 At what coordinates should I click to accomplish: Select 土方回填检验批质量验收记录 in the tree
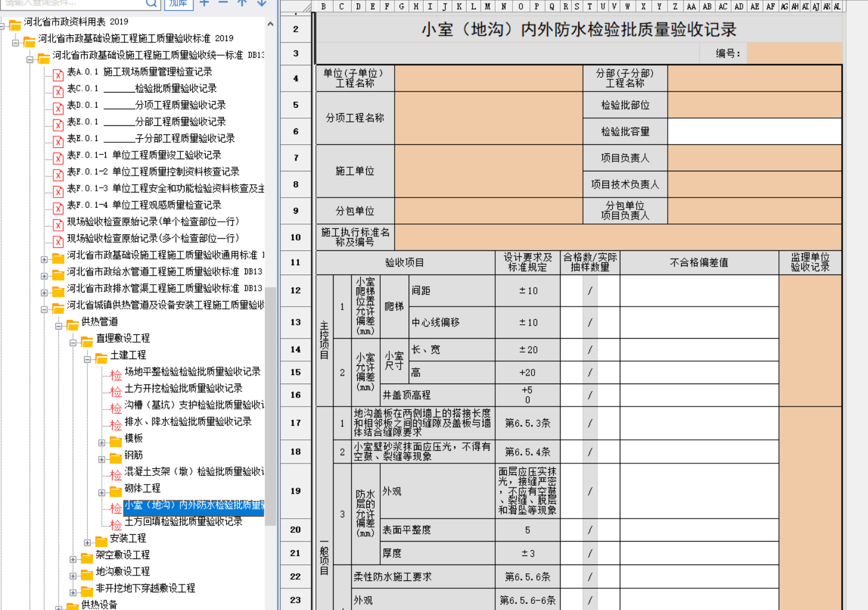click(x=183, y=522)
